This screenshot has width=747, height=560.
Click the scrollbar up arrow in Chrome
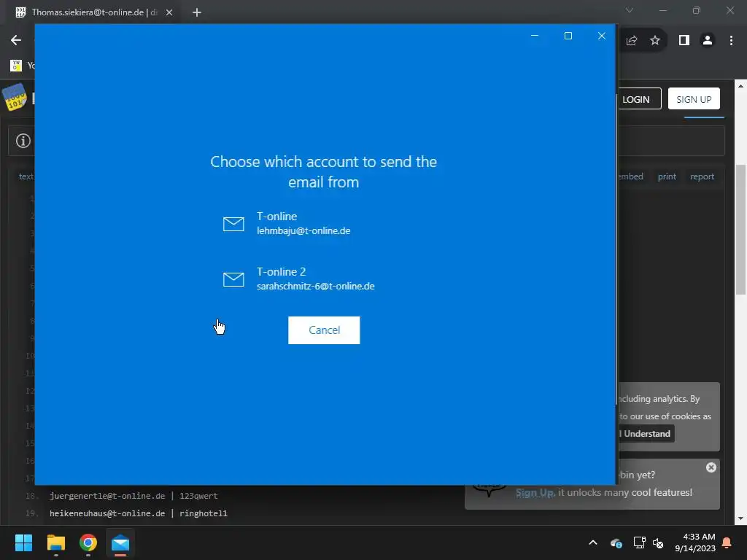(x=740, y=86)
